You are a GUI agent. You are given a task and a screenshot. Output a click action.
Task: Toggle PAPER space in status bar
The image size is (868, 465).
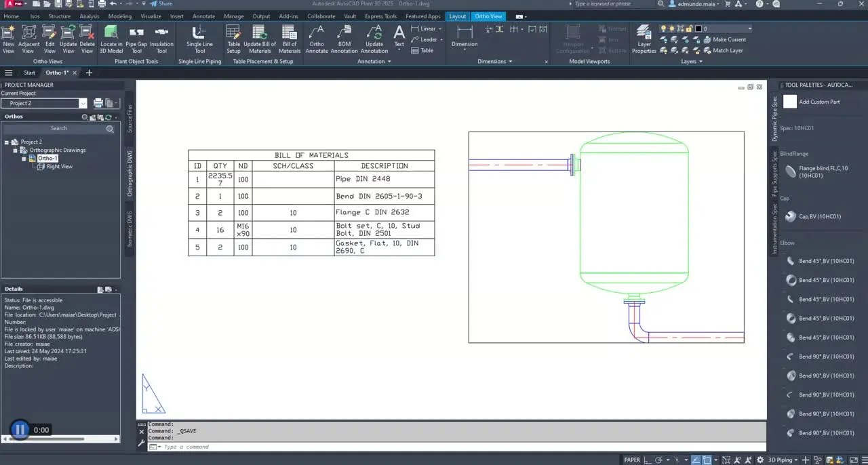(x=632, y=460)
